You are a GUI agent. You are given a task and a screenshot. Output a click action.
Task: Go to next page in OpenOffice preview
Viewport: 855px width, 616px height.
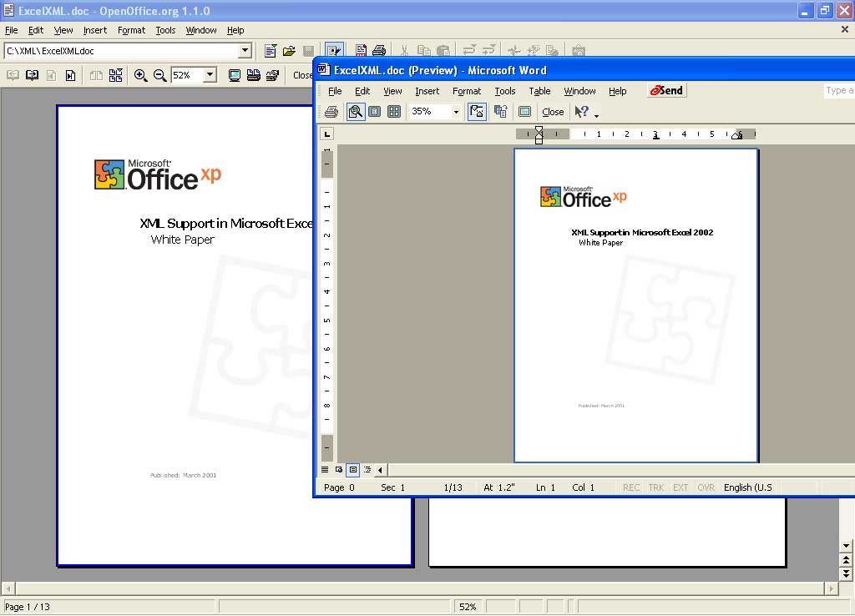click(33, 75)
